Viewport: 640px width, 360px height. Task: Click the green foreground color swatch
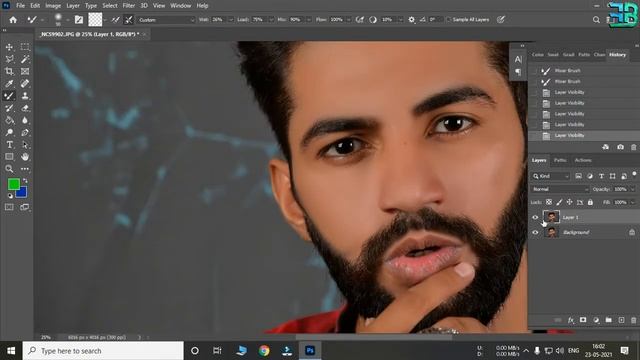point(13,184)
